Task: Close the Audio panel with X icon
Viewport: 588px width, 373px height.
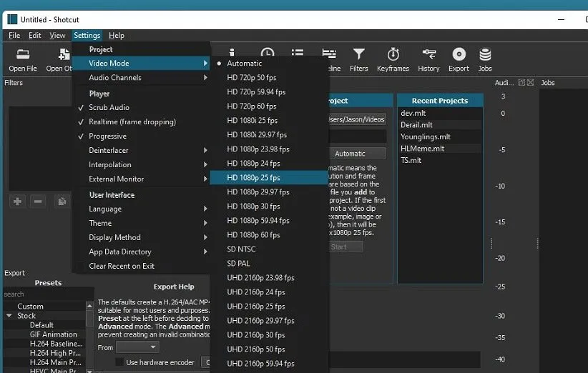Action: [x=530, y=82]
